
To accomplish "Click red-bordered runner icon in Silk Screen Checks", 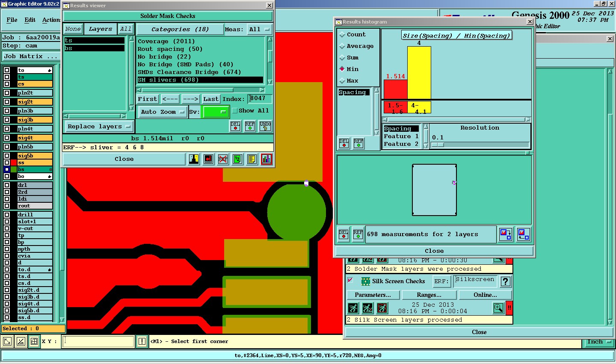I will pyautogui.click(x=382, y=308).
